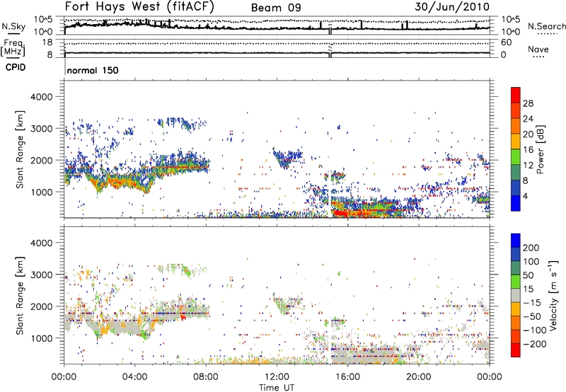Click the '-100' value on the velocity colorbar
Viewport: 566px width, 392px height.
pos(535,330)
